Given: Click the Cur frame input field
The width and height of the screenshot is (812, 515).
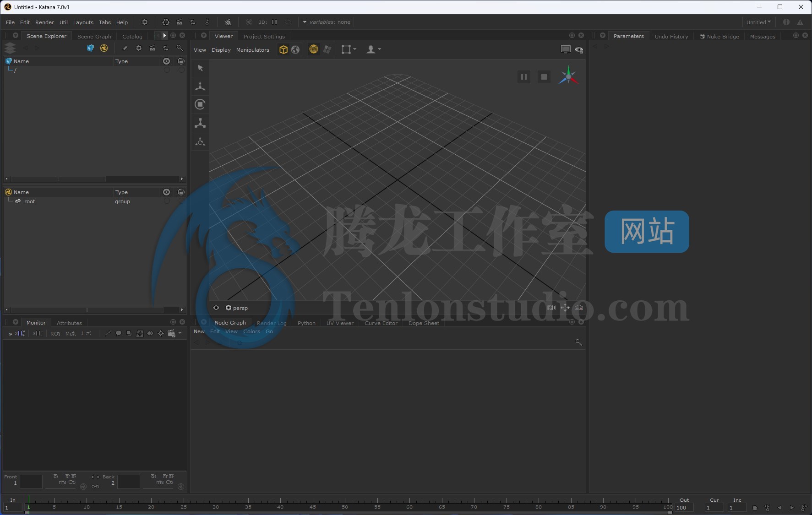Looking at the screenshot, I should coord(714,508).
